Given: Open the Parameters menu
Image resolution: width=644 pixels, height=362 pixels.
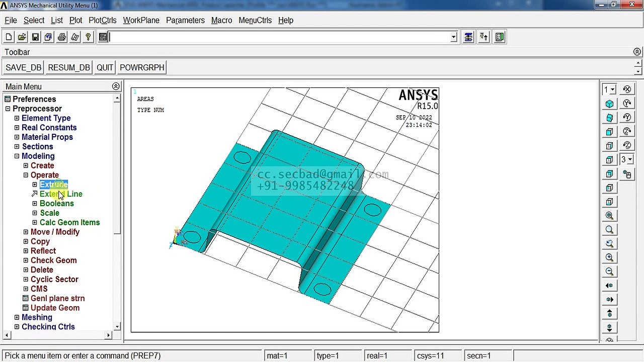Looking at the screenshot, I should (x=185, y=21).
